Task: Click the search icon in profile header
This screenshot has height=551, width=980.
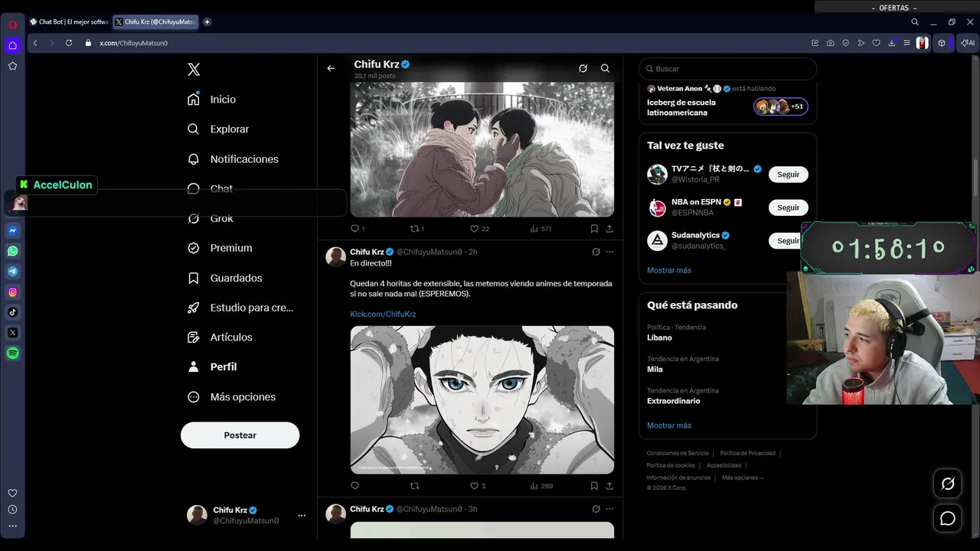Action: click(605, 68)
